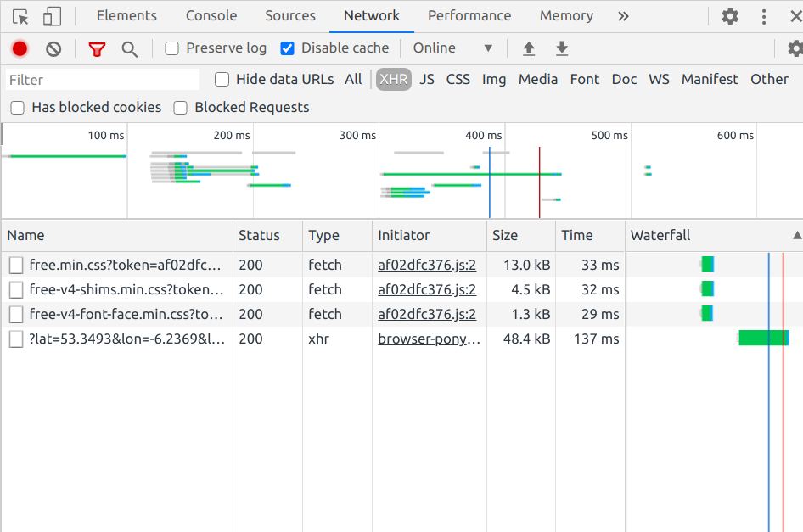Open network search with magnifier icon
The image size is (803, 532).
coord(129,49)
